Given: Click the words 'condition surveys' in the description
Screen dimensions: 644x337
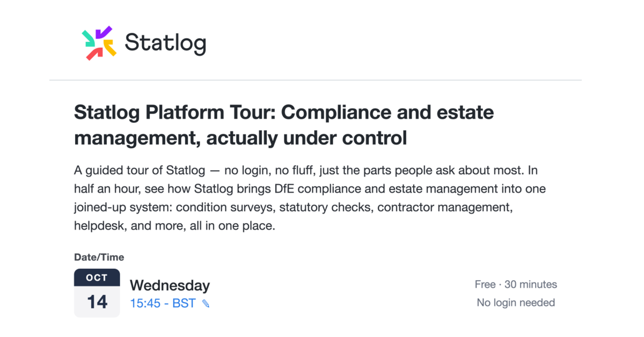Looking at the screenshot, I should [222, 208].
